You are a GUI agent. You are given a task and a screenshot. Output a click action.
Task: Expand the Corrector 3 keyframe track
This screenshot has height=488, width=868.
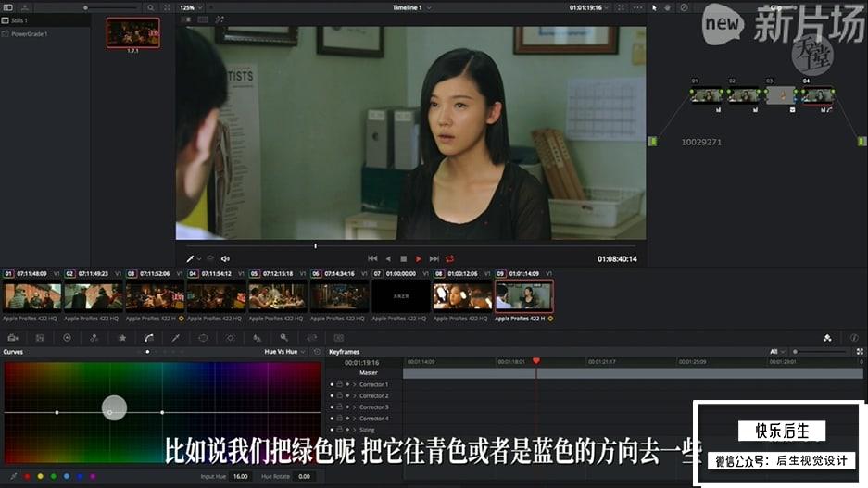354,407
